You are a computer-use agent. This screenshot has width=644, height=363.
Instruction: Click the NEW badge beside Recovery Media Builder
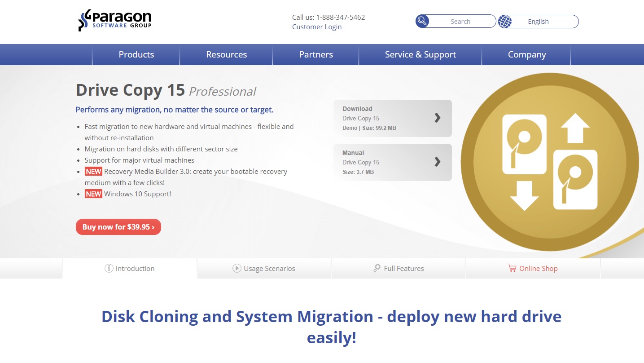pos(94,171)
